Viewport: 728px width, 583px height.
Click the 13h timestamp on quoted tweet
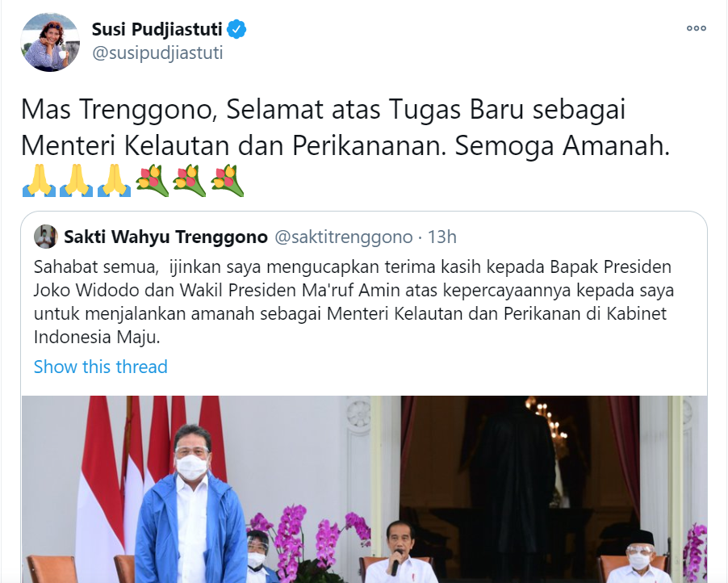441,237
